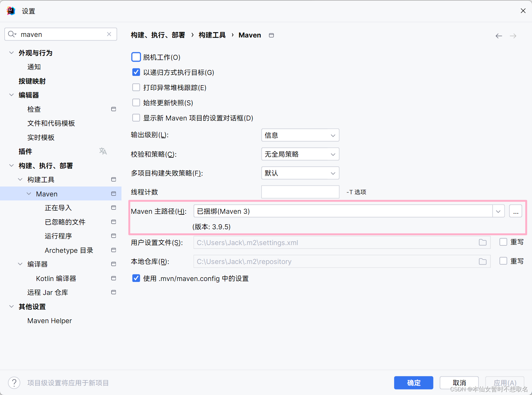Click the settings search field
The image size is (532, 395).
(x=61, y=34)
